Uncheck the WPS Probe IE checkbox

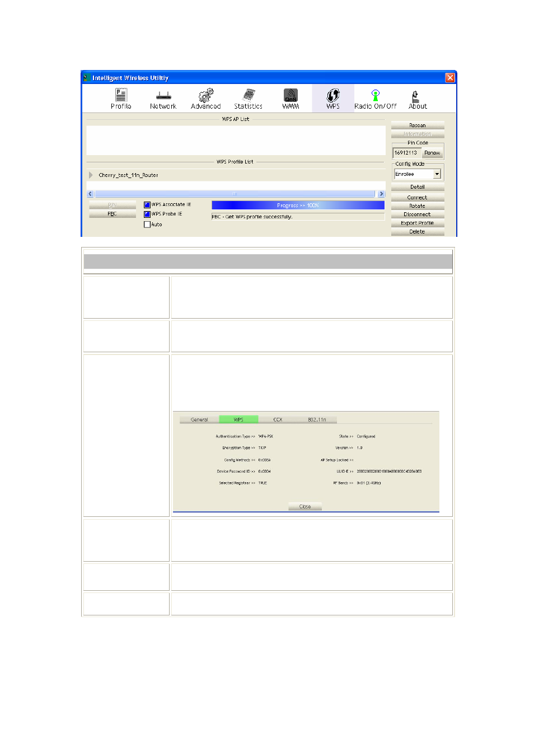click(x=147, y=214)
